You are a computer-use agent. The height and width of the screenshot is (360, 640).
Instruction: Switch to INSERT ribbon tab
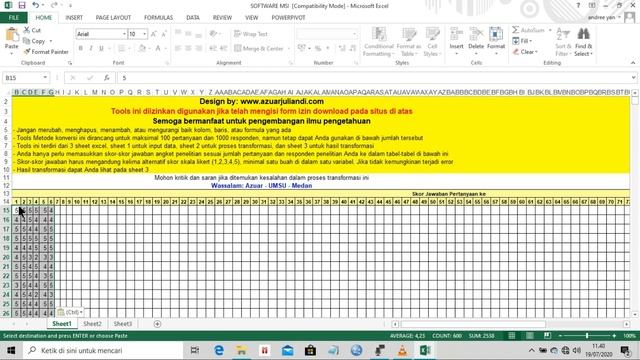(x=74, y=18)
